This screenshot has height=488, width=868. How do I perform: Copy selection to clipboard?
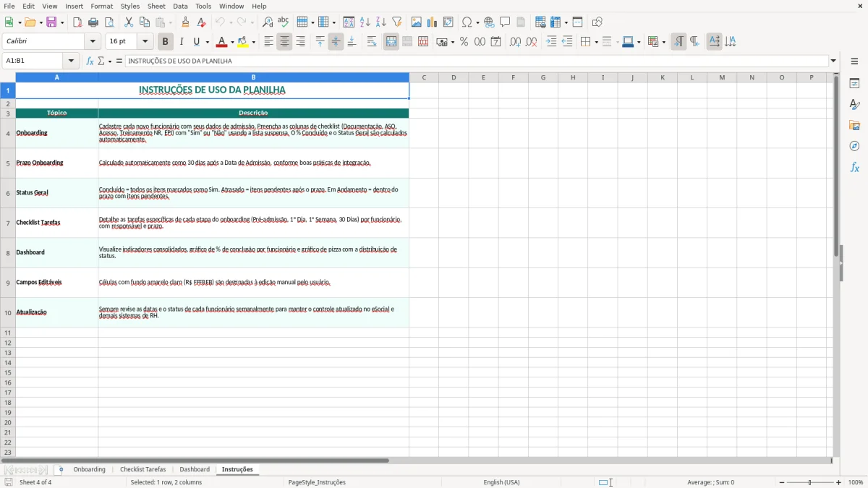click(145, 22)
